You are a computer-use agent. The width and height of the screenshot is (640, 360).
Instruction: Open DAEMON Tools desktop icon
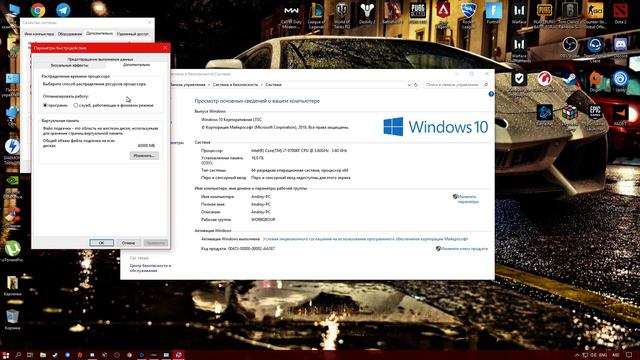12,150
